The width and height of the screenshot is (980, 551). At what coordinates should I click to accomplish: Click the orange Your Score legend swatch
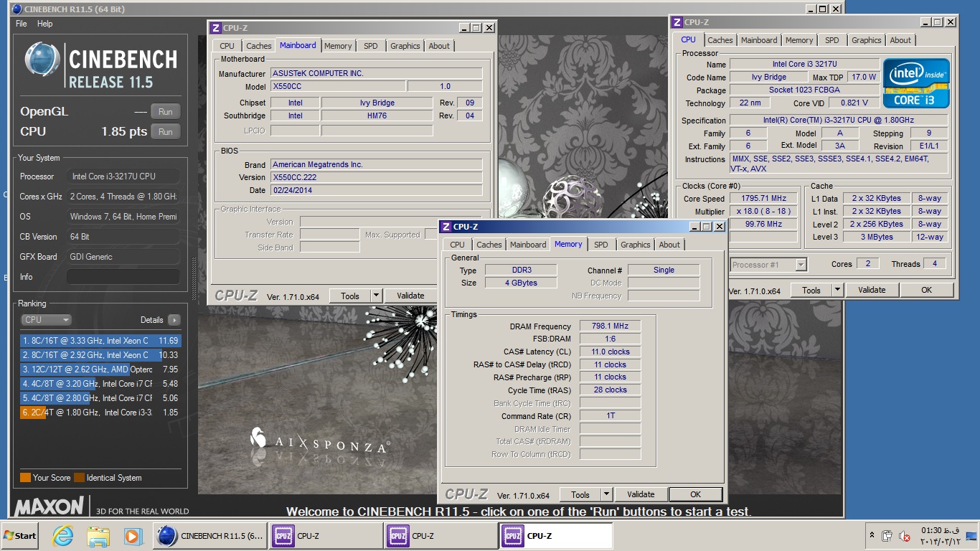point(26,478)
